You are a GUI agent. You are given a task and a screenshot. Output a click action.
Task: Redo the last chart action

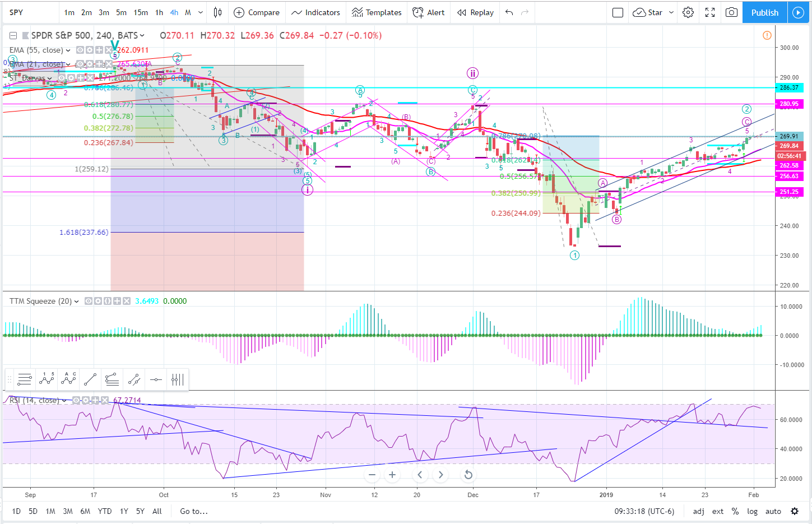tap(525, 12)
